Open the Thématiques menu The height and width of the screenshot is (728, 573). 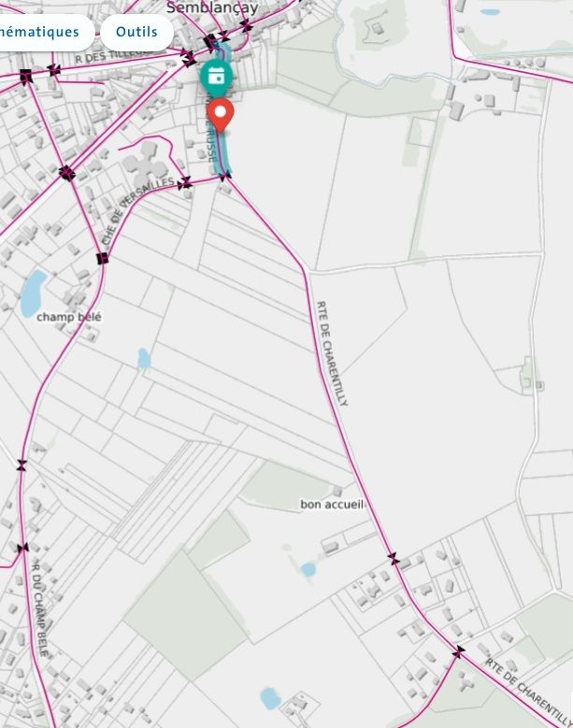pyautogui.click(x=44, y=32)
